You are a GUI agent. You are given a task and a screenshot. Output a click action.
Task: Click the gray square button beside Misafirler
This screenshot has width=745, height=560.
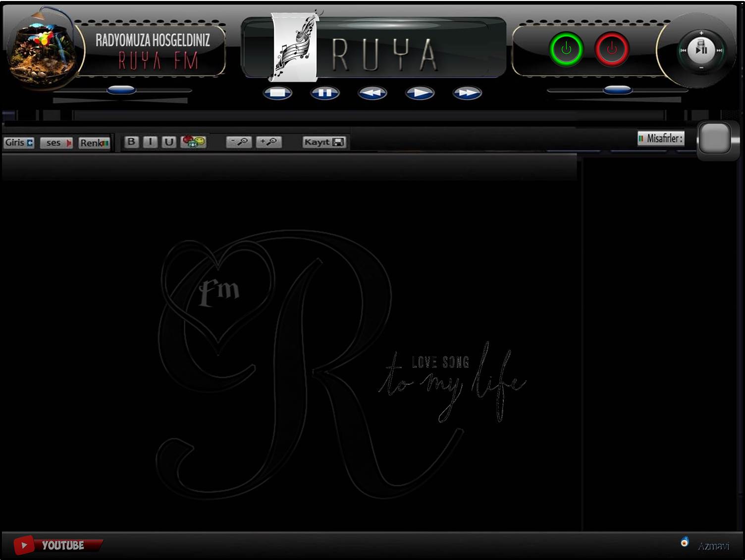coord(714,139)
